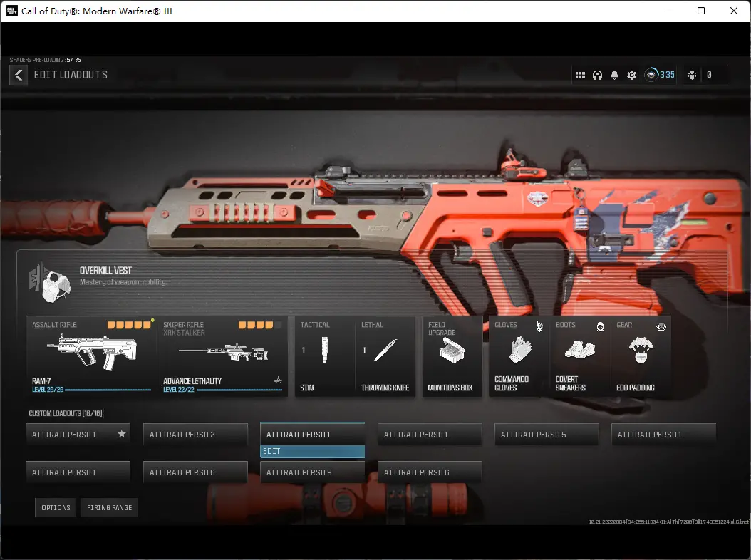Screen dimensions: 751x560
Task: Select the EOD Padding gear slot
Action: [x=641, y=356]
